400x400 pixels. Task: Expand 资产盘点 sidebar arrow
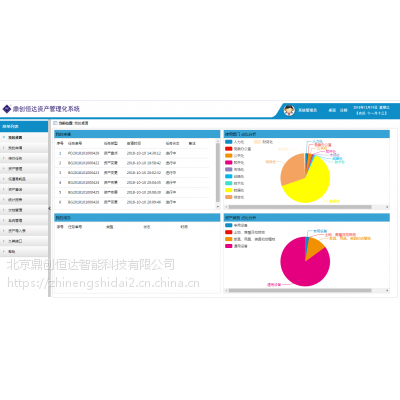4,189
